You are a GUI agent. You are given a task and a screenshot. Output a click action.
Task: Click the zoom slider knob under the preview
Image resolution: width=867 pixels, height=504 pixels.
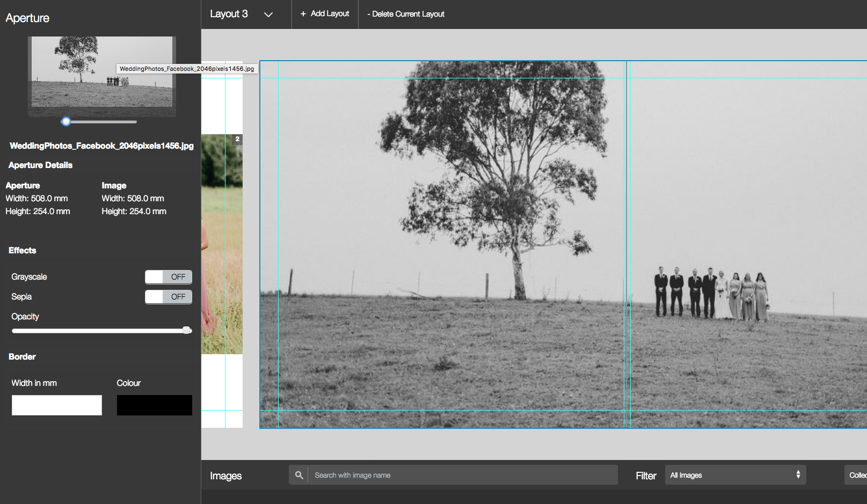click(x=65, y=122)
